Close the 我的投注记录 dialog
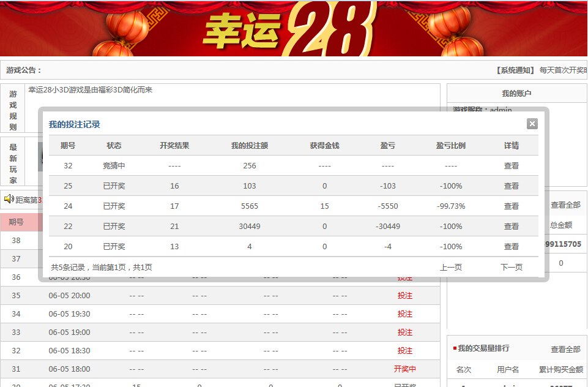The image size is (588, 387). (x=532, y=124)
